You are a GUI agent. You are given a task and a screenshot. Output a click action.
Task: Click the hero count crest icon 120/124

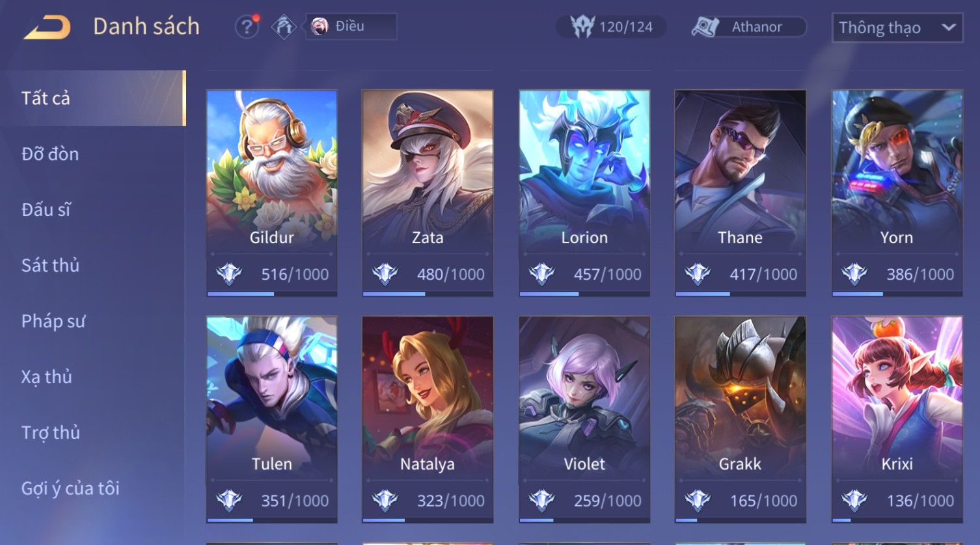(x=582, y=27)
